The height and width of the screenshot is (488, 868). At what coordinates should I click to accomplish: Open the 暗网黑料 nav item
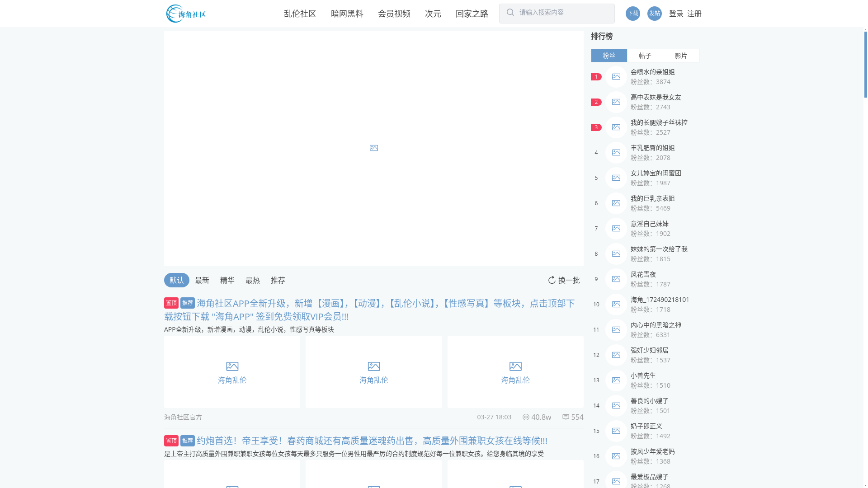347,14
